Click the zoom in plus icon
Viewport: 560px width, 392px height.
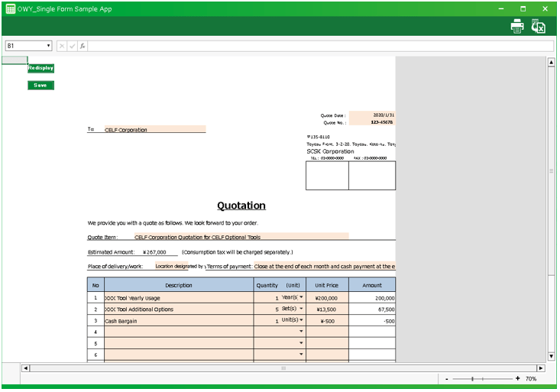(x=517, y=379)
